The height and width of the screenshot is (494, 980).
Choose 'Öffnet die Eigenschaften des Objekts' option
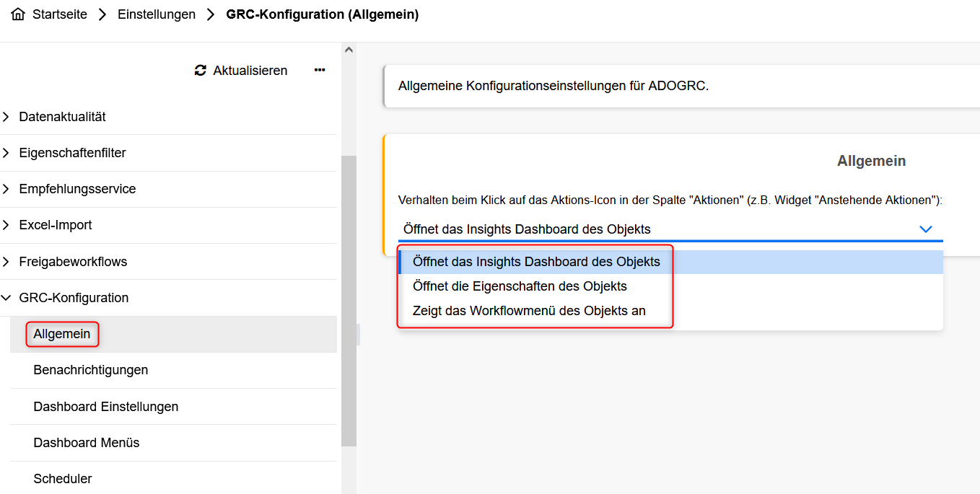(520, 286)
